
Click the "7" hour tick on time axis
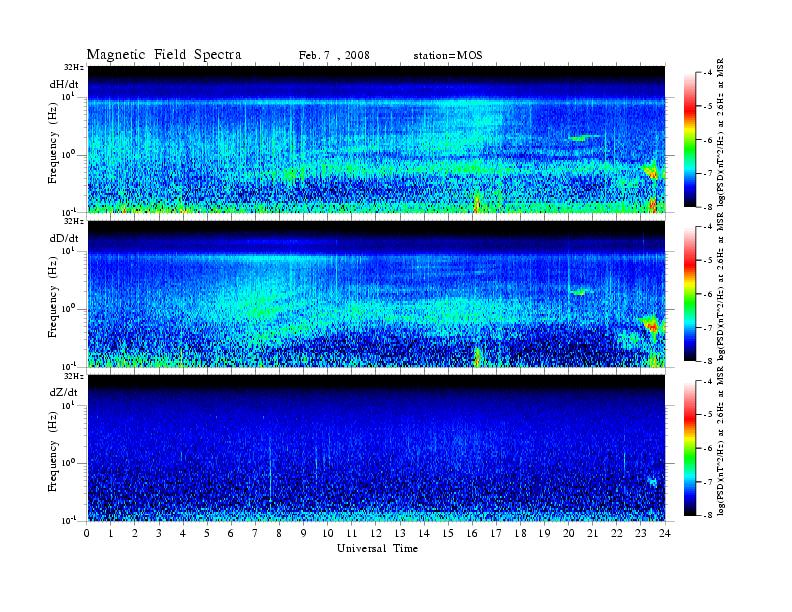click(x=255, y=533)
